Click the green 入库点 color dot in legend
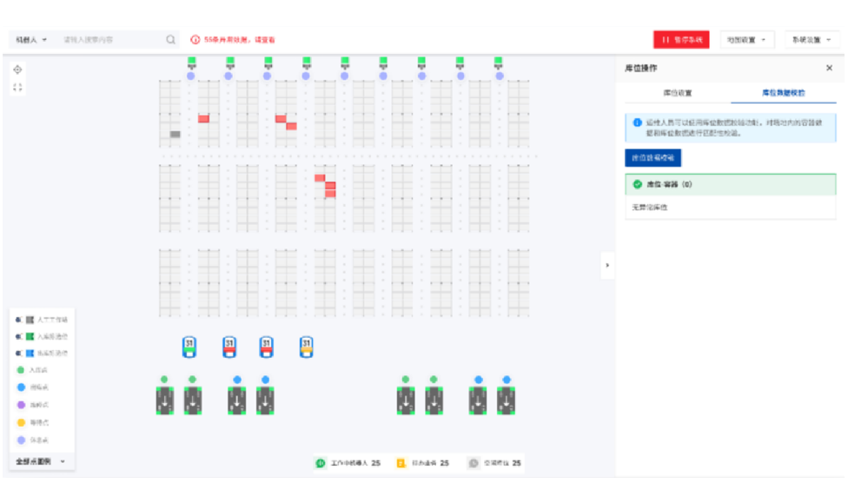The height and width of the screenshot is (504, 848). [19, 368]
